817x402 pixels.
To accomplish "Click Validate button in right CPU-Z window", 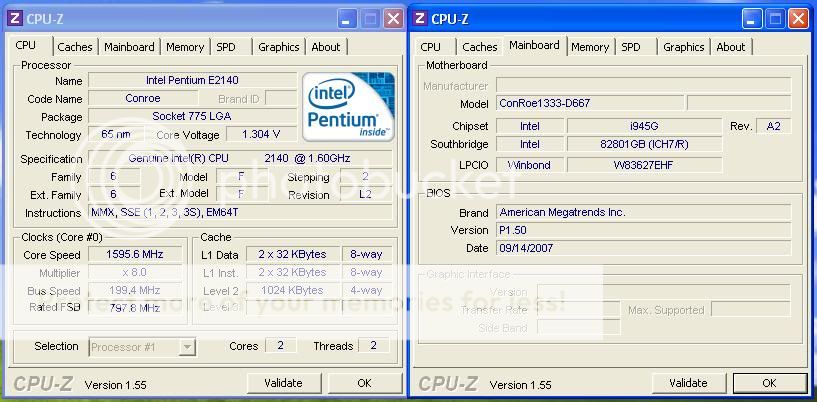I will point(688,383).
